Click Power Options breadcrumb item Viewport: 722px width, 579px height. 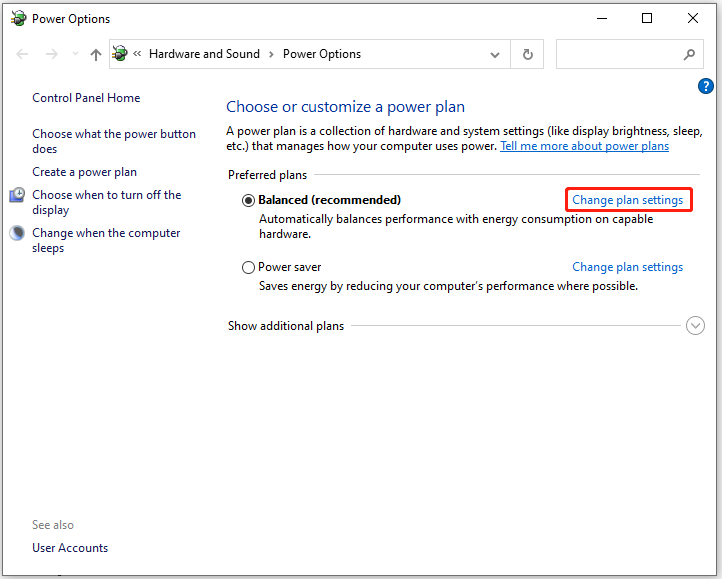[322, 54]
